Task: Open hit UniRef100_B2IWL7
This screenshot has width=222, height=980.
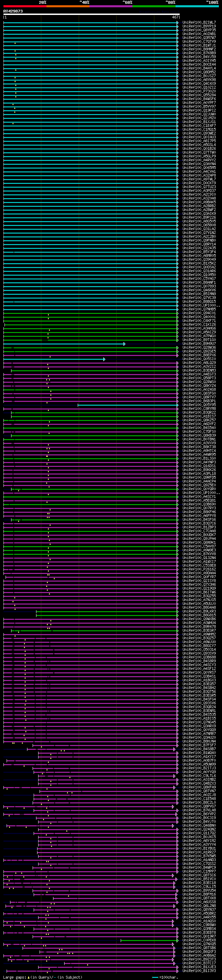Action: [x=199, y=23]
